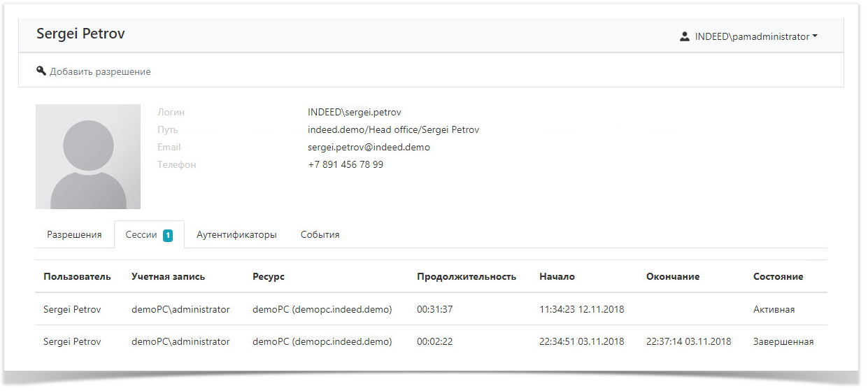Click the Добавить разрешение link
The image size is (868, 391).
tap(100, 71)
